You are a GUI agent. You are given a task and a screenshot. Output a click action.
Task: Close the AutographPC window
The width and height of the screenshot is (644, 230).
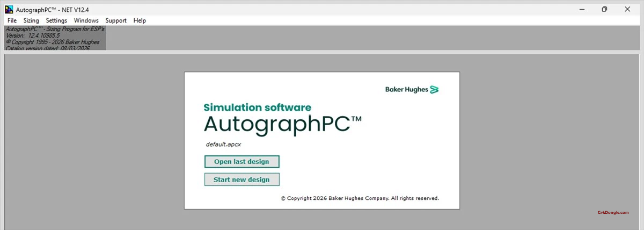pos(627,9)
